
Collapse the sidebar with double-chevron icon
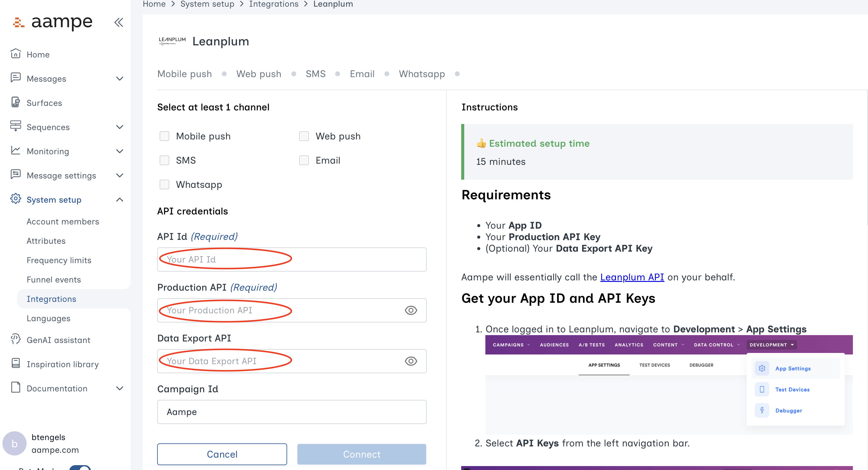[118, 23]
